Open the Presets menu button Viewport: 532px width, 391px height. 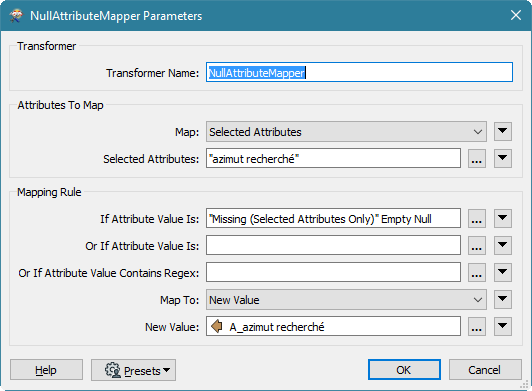pyautogui.click(x=133, y=370)
